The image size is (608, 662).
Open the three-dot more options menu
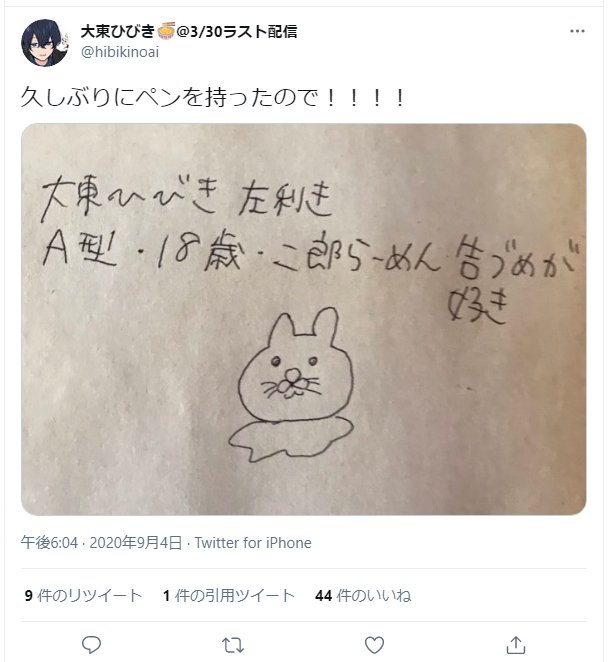click(577, 31)
